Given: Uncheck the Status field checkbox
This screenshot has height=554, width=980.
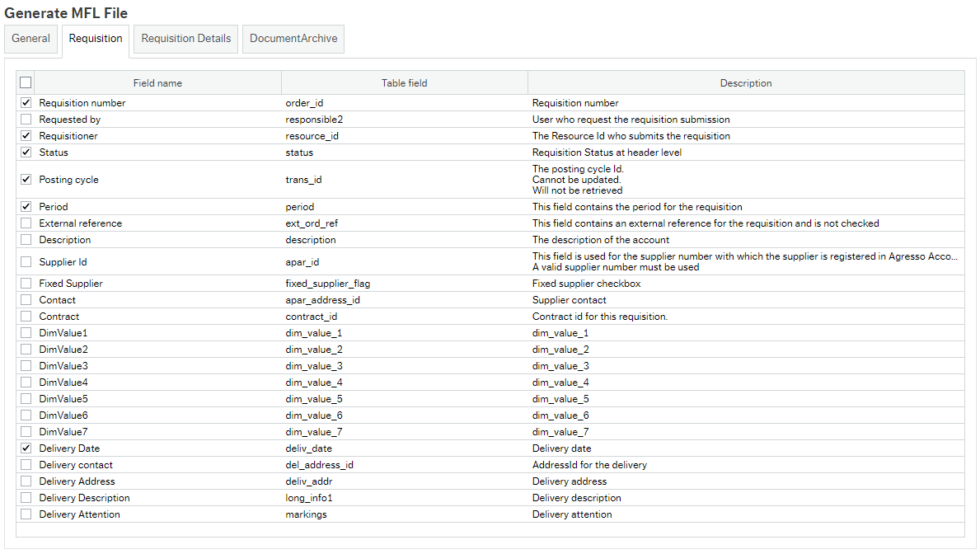Looking at the screenshot, I should [x=26, y=152].
